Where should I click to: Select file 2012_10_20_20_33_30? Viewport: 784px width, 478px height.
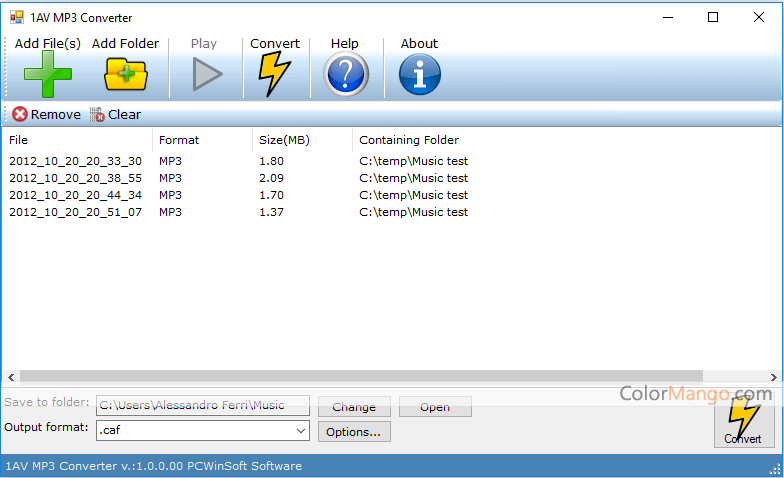coord(76,161)
